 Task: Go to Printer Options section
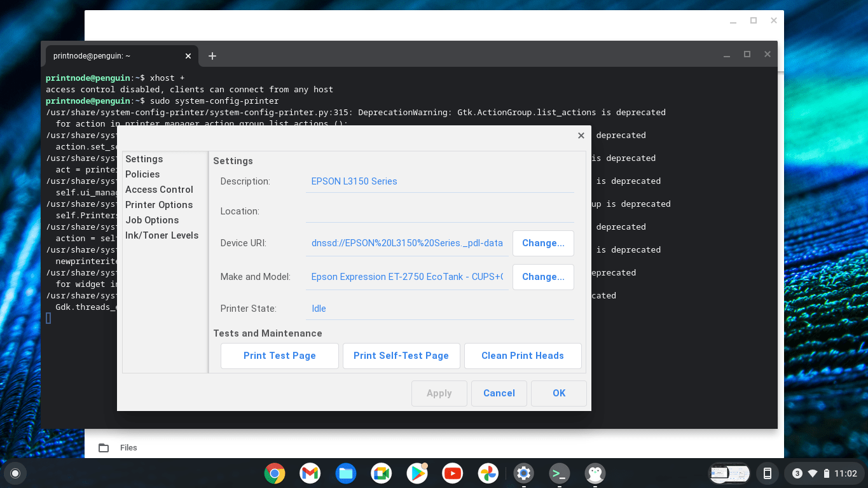159,205
